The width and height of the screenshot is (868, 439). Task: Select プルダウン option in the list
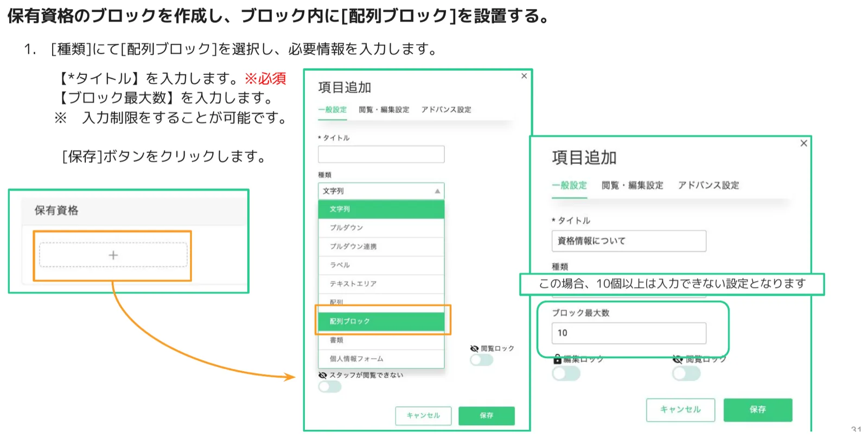pyautogui.click(x=381, y=228)
